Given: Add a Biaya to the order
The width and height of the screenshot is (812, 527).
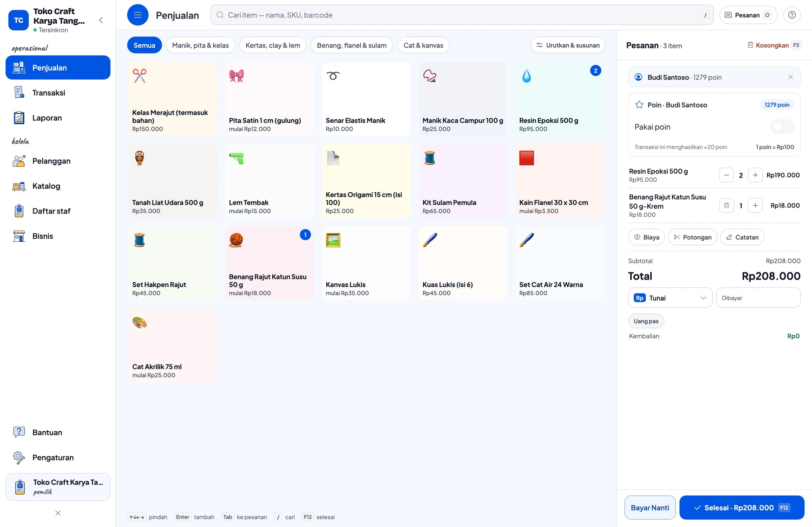Looking at the screenshot, I should pos(647,237).
